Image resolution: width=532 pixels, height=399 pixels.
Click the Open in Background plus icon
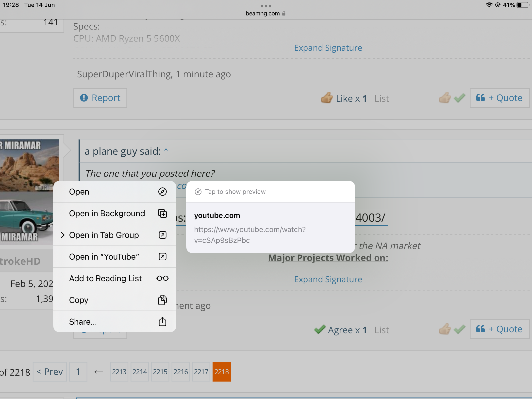(162, 213)
